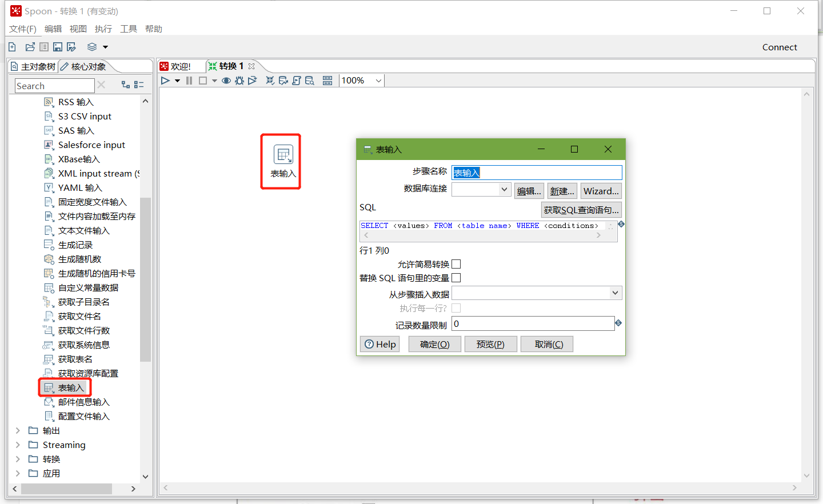Click the 步骤名称 input field
Viewport: 823px width, 504px height.
click(537, 173)
